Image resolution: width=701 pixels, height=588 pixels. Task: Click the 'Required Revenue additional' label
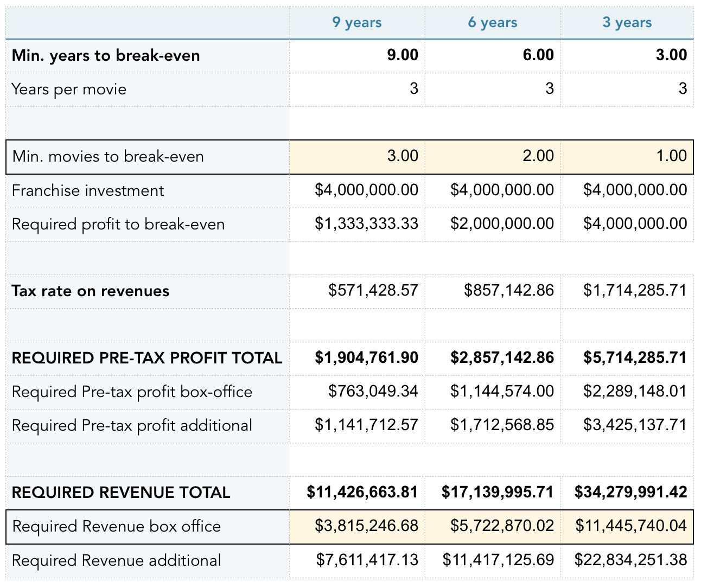click(x=116, y=560)
